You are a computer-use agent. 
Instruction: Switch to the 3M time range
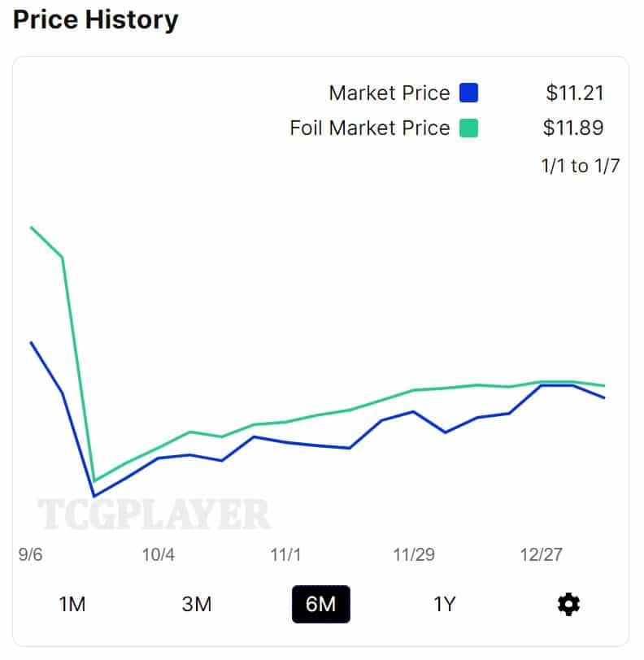pyautogui.click(x=196, y=604)
